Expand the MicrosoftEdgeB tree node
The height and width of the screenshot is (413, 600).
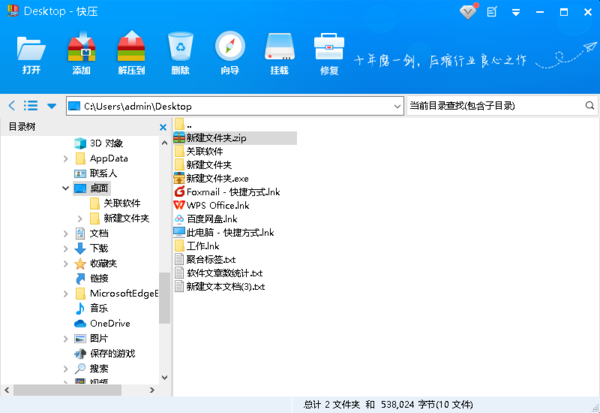point(65,294)
